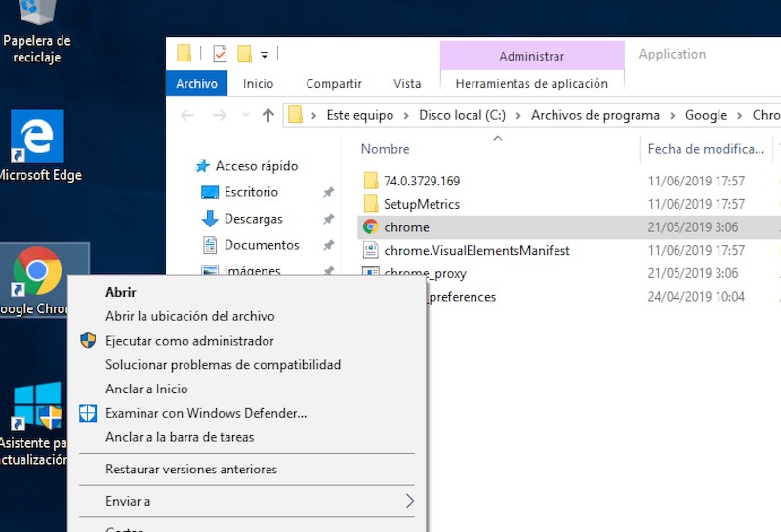Go up one folder level
The height and width of the screenshot is (532, 781).
coord(267,115)
